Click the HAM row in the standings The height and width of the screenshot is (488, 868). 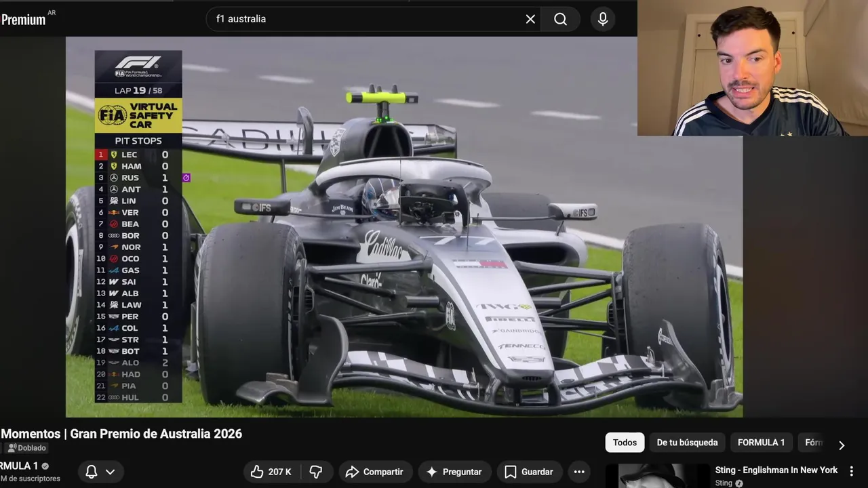138,166
